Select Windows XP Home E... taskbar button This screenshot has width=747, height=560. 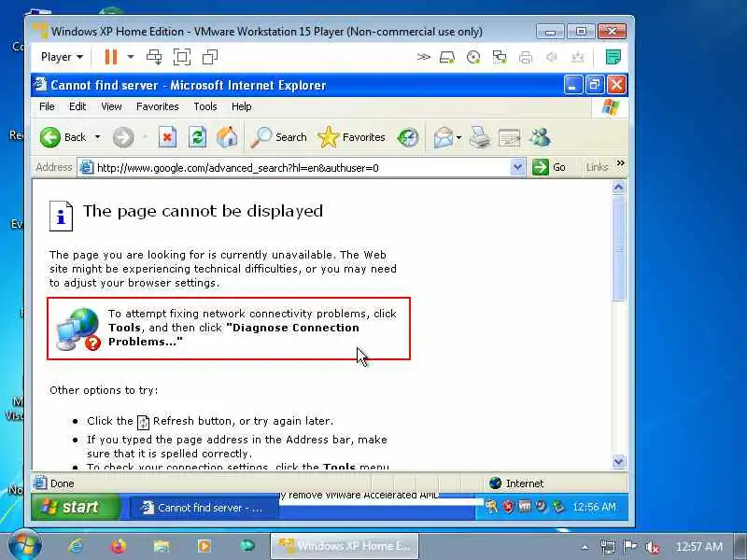[x=345, y=546]
